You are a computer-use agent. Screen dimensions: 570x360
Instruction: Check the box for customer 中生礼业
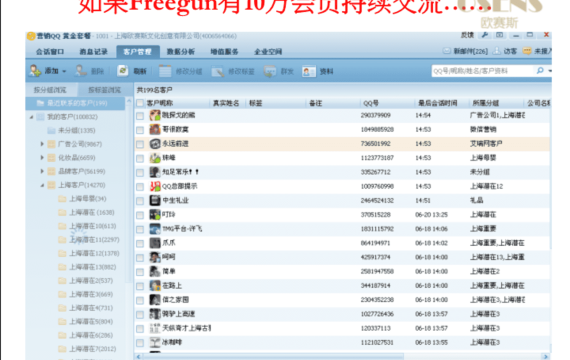tap(140, 201)
